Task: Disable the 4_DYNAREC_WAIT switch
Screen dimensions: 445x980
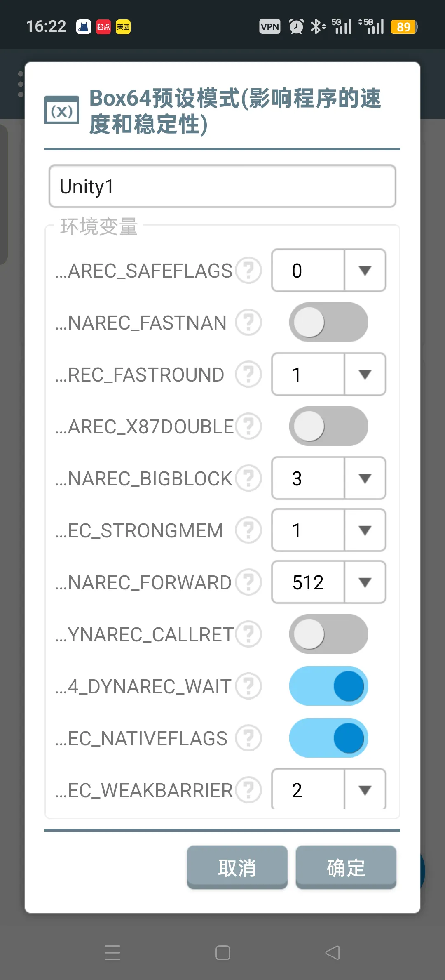Action: pos(328,686)
